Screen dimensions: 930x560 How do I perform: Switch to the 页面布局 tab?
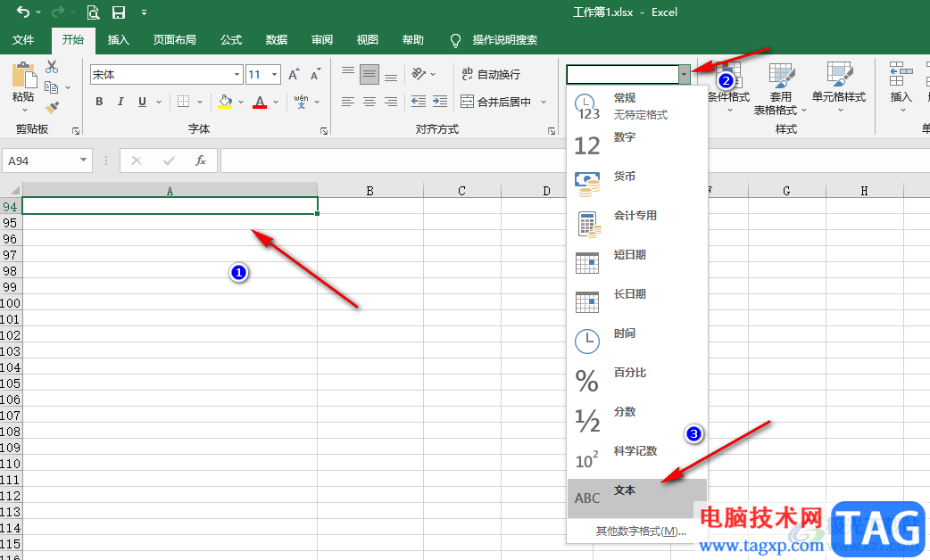pyautogui.click(x=174, y=40)
